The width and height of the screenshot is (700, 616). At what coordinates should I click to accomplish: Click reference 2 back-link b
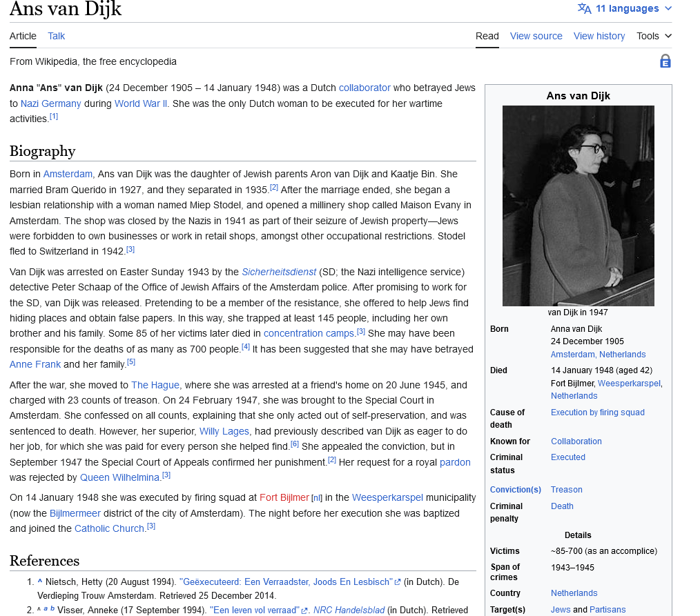click(x=52, y=609)
